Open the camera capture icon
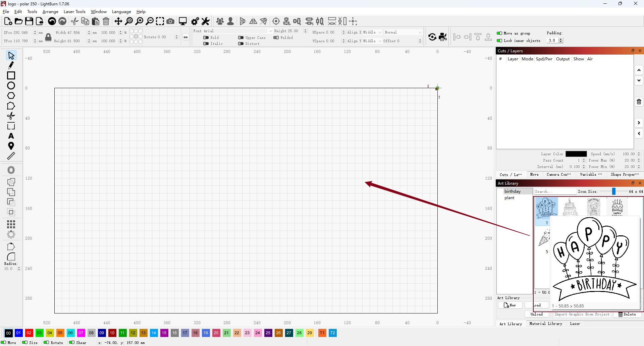644x346 pixels. click(170, 21)
